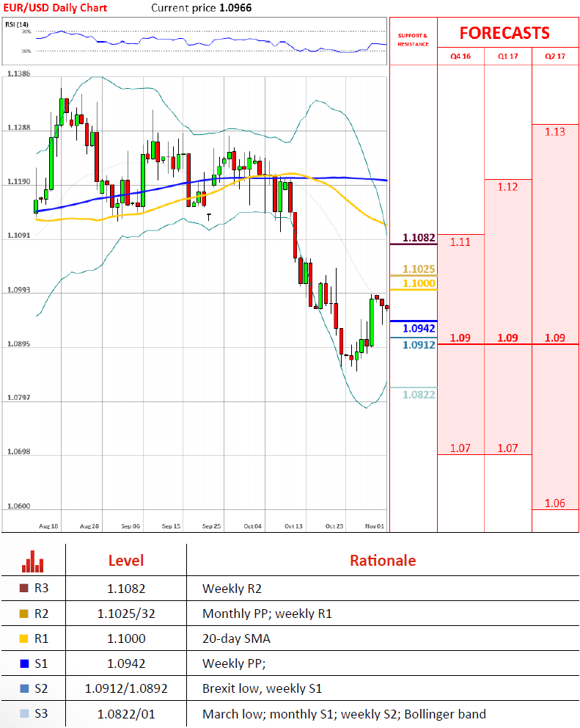
Task: Click the 1.09 value in Q4 16 column
Action: (x=460, y=338)
